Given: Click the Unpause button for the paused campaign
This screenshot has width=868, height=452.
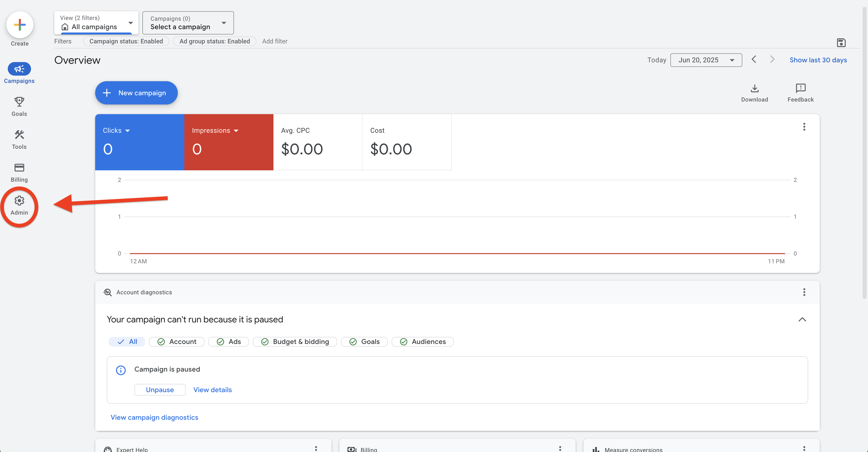Looking at the screenshot, I should (x=160, y=390).
